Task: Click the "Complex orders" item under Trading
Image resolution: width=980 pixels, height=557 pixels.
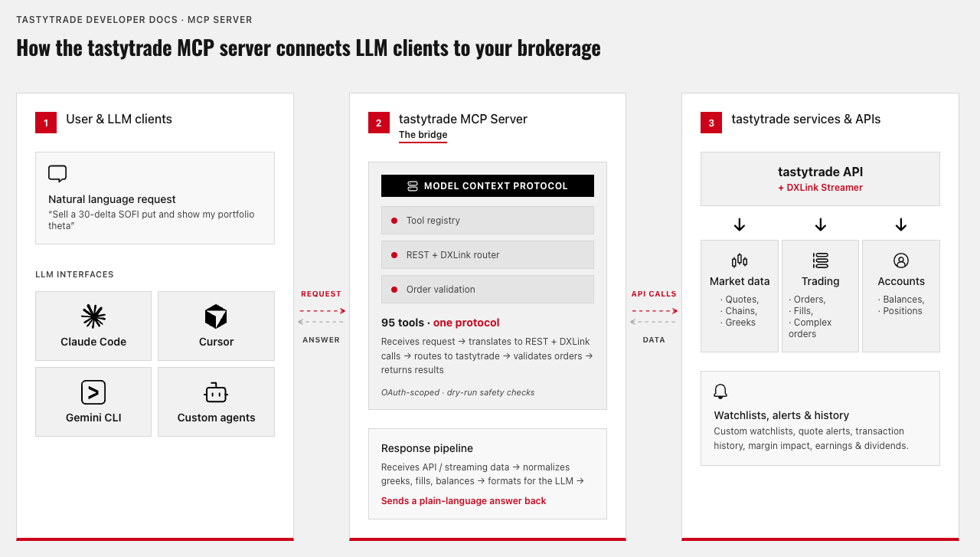Action: (x=810, y=328)
